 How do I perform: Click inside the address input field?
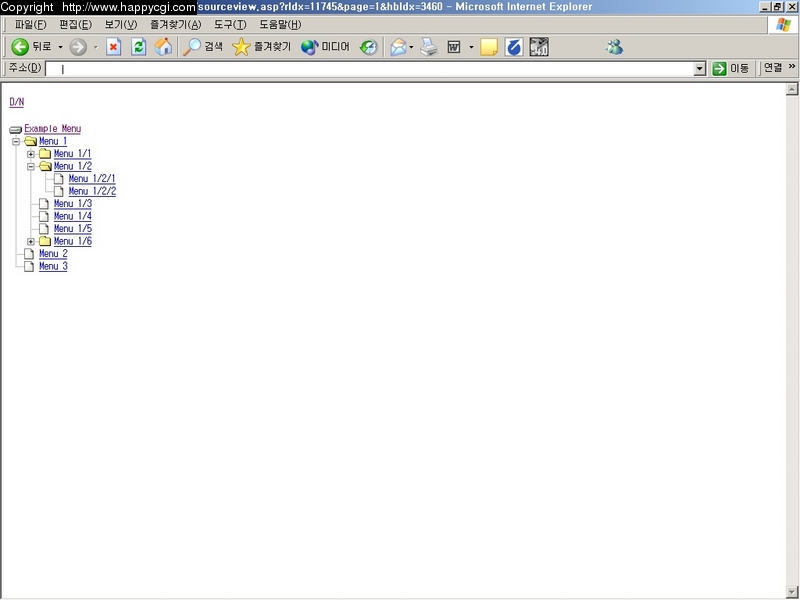(370, 68)
